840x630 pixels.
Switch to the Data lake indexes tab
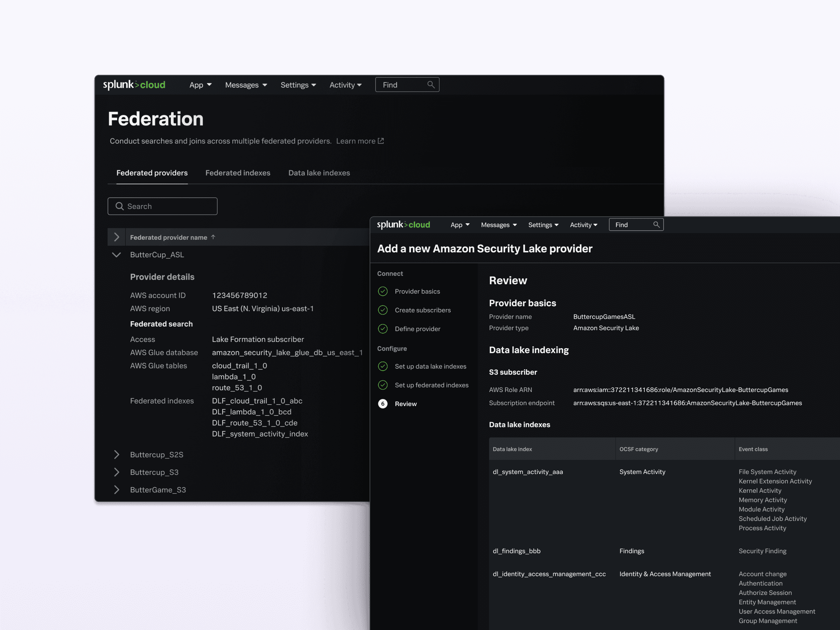pos(319,173)
